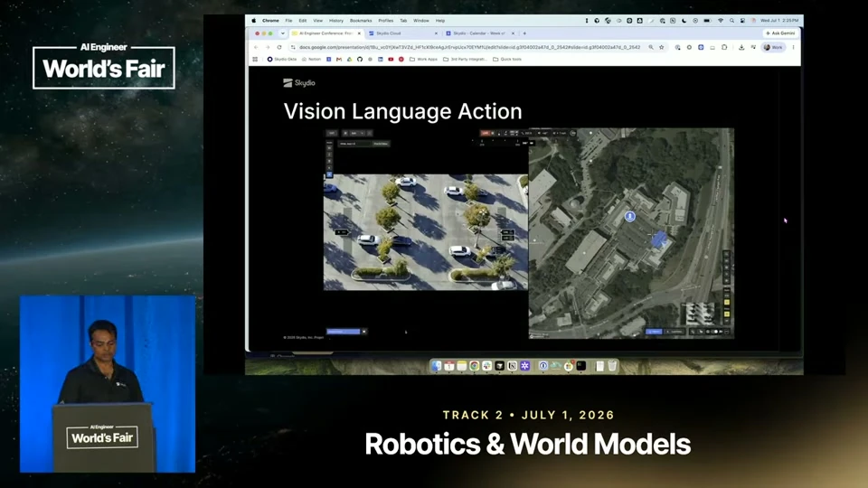Click the Skydio logo on the slide
This screenshot has width=868, height=488.
tap(299, 83)
